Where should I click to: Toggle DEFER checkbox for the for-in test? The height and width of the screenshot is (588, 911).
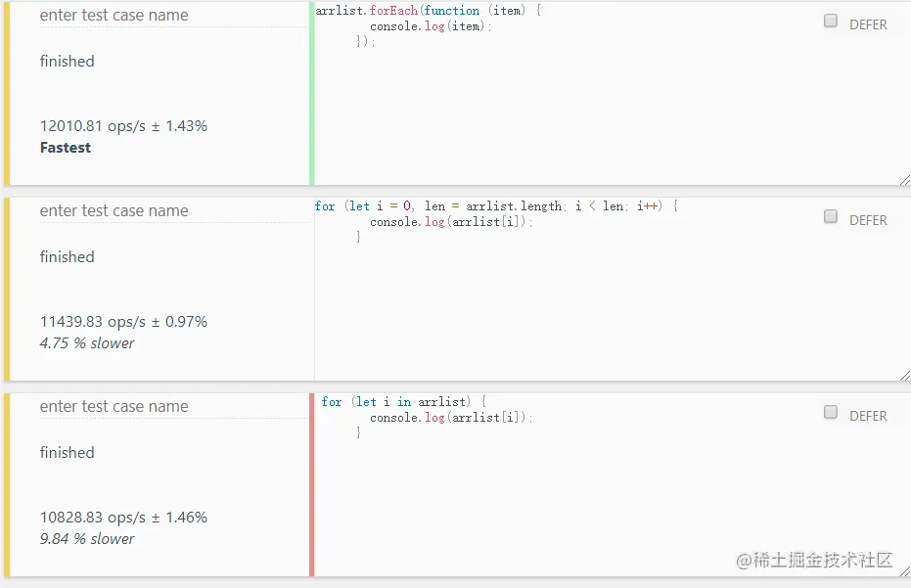click(x=831, y=413)
